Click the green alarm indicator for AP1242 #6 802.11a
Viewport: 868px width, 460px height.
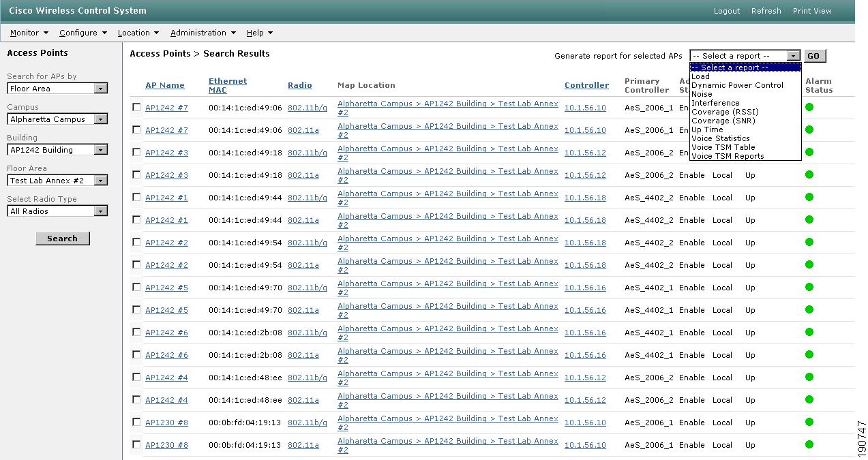coord(809,354)
